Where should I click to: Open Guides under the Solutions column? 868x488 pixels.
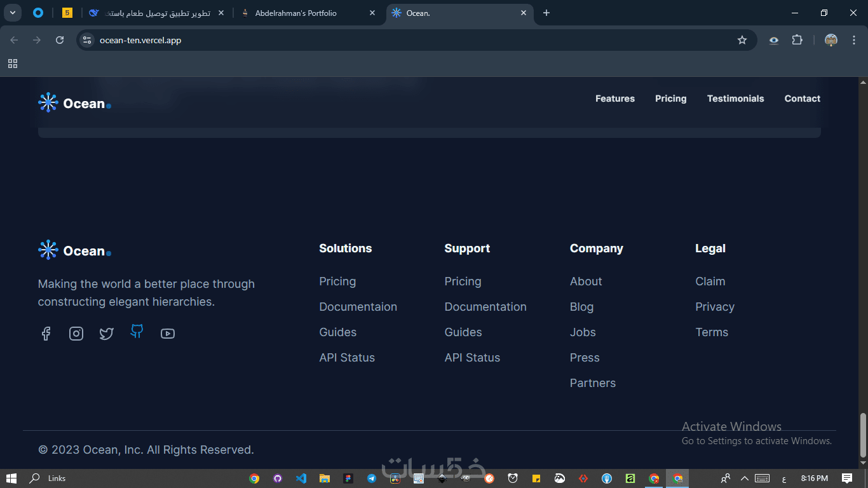338,332
